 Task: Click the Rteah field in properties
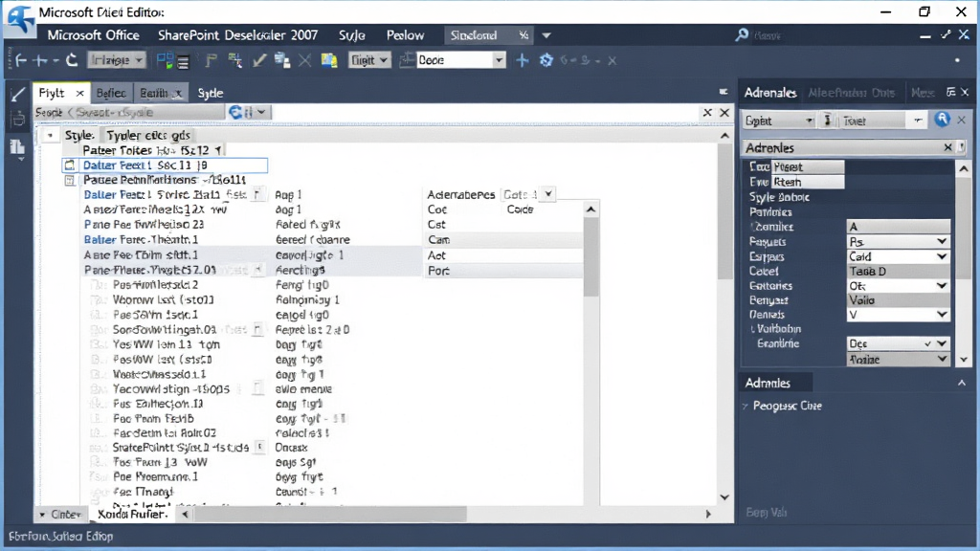(x=808, y=182)
